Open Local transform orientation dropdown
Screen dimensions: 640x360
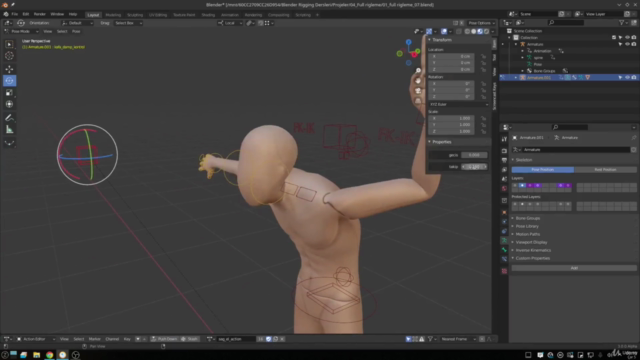coord(230,23)
